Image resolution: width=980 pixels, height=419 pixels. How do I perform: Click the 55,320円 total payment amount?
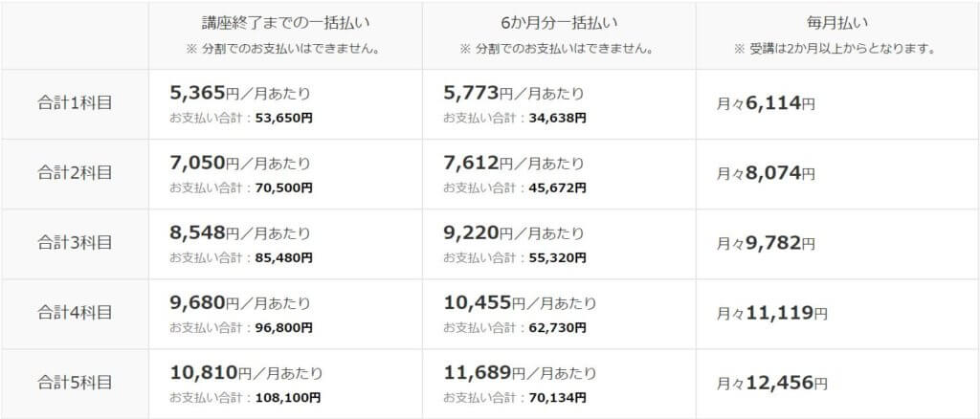[557, 258]
